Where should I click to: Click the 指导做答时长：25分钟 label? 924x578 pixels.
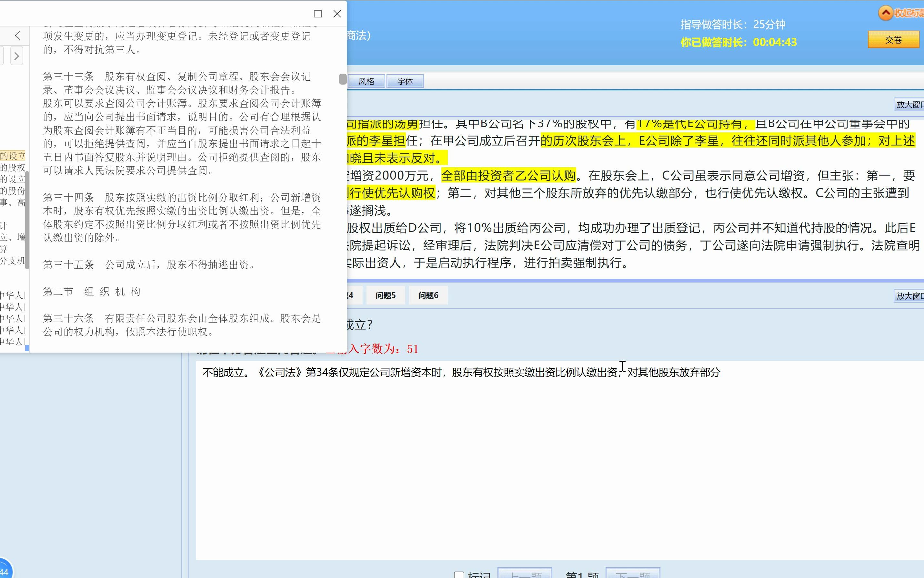pyautogui.click(x=733, y=25)
